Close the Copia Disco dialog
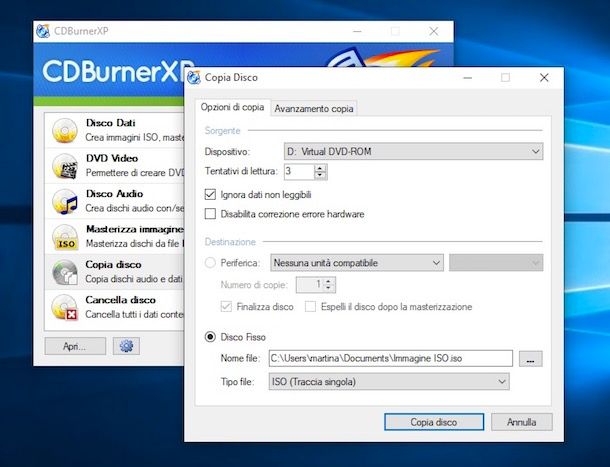 tap(544, 77)
